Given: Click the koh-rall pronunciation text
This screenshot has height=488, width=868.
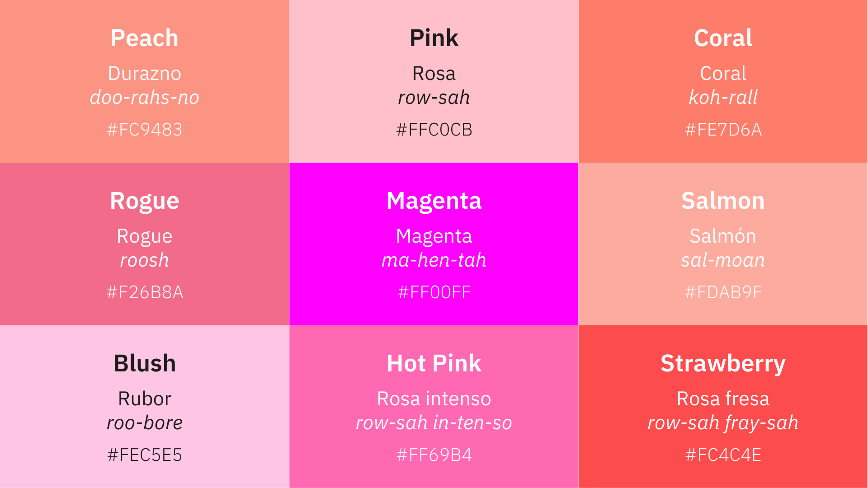Looking at the screenshot, I should (x=723, y=97).
